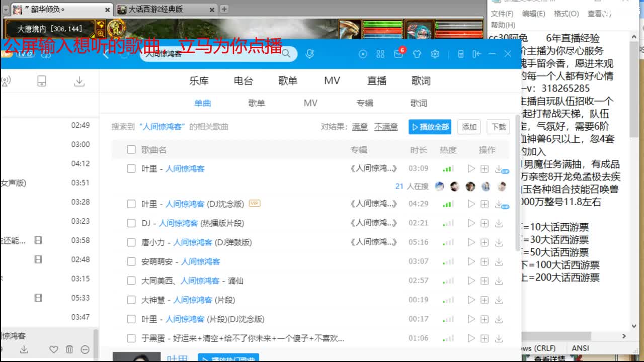Download 叶里 - 人间惊鸿客 03:09 track

499,169
